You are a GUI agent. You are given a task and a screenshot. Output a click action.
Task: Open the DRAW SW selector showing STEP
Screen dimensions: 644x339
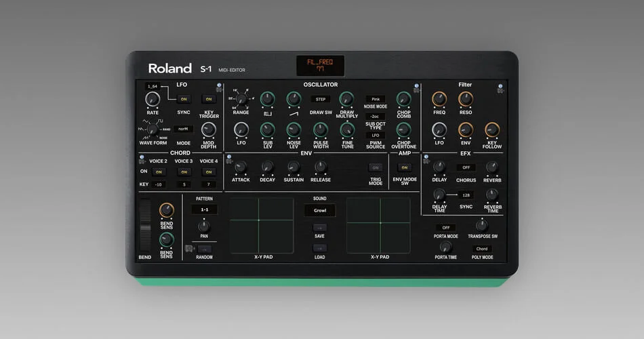pyautogui.click(x=321, y=99)
